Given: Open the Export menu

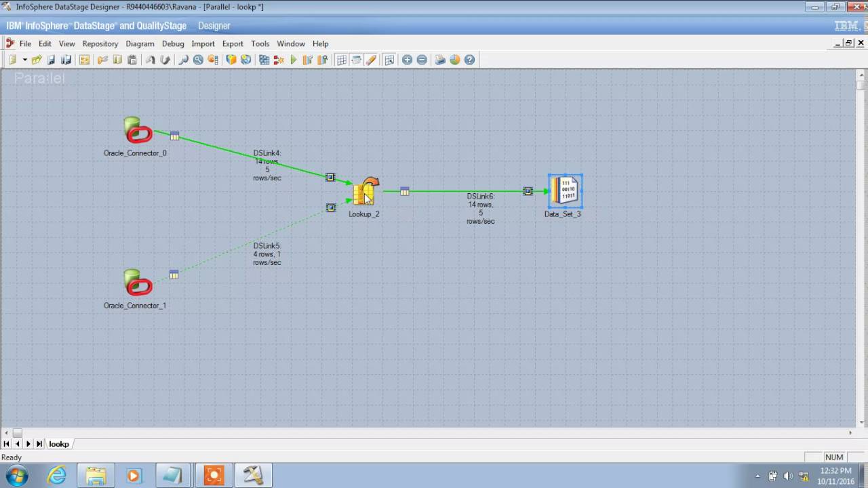Looking at the screenshot, I should 233,43.
